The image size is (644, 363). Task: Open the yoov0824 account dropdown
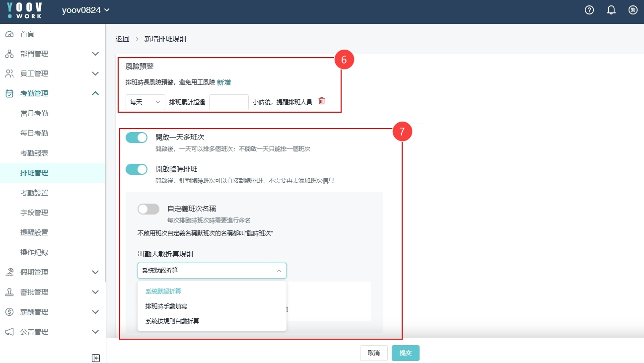85,10
